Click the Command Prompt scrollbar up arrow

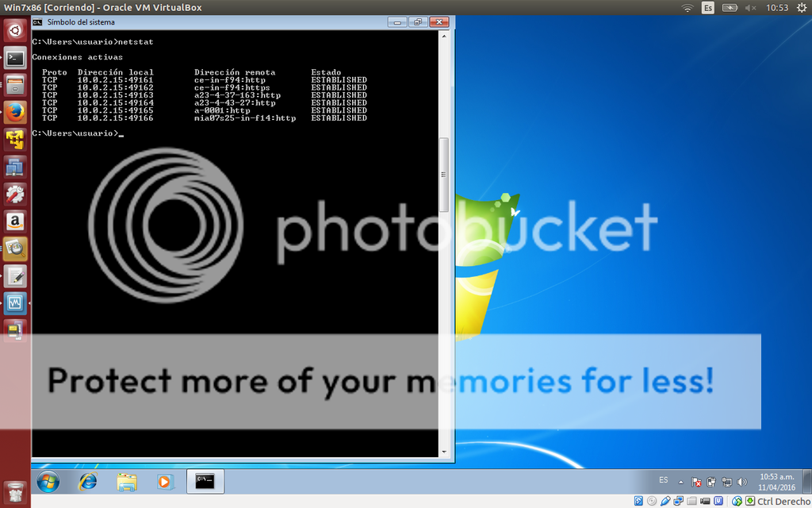coord(444,37)
